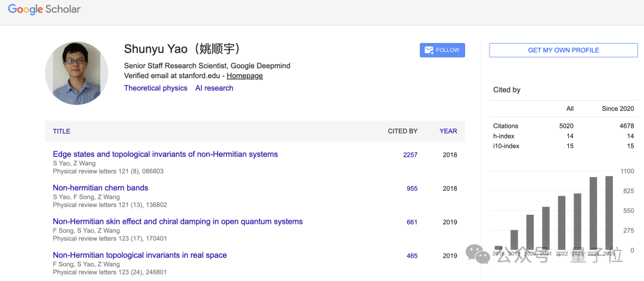644x281 pixels.
Task: Open Non-hermitian chern bands paper
Action: tap(100, 188)
